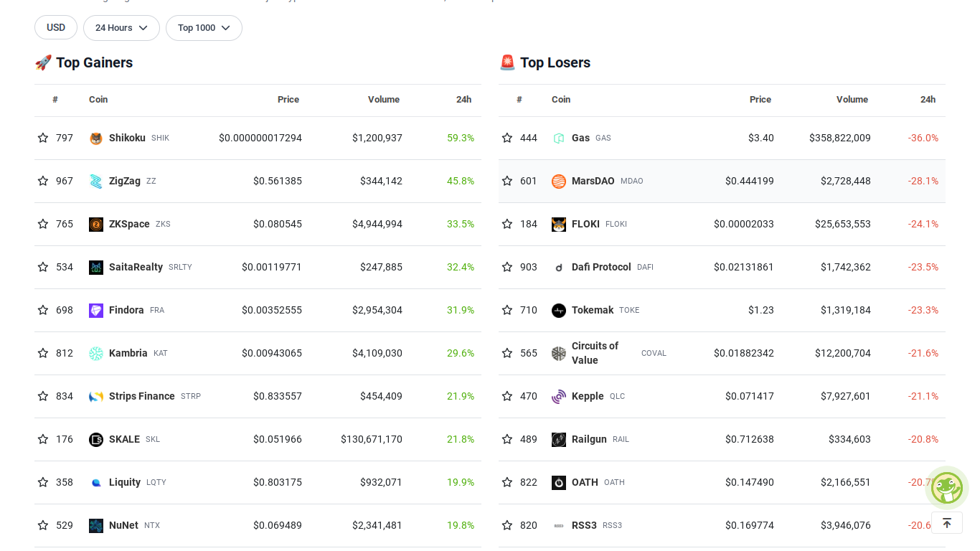Star RSS3 as a favorite

pyautogui.click(x=507, y=525)
